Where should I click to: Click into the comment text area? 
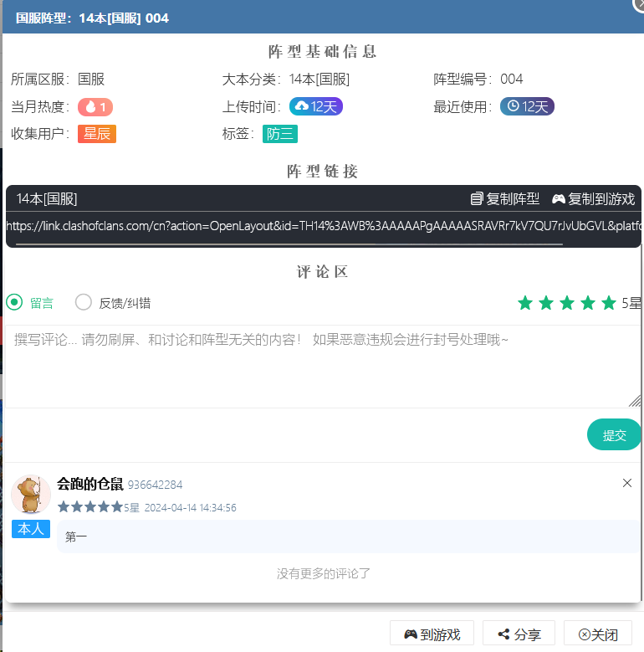click(x=321, y=365)
